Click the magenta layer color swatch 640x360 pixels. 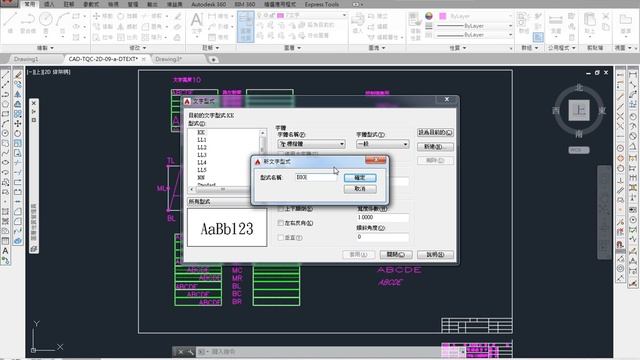coord(280,16)
